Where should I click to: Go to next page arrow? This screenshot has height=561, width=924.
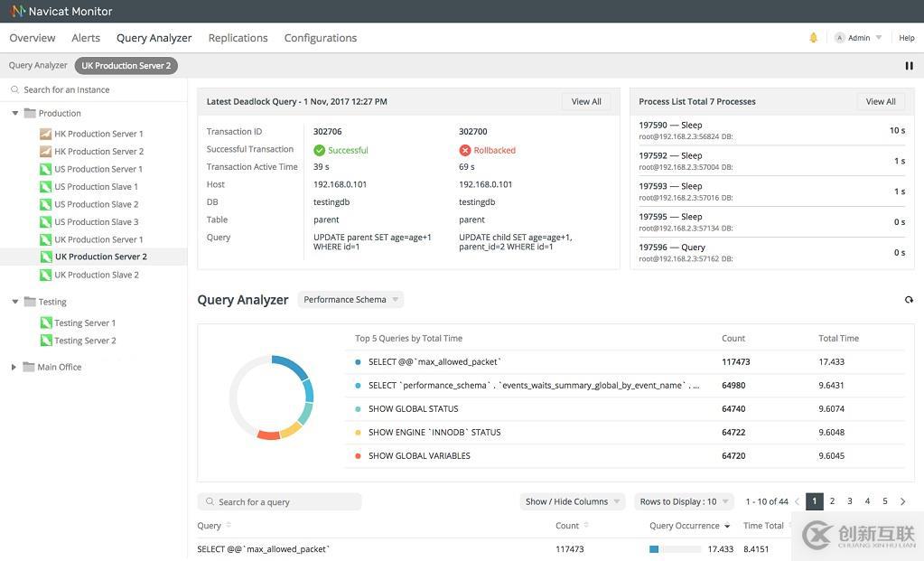[x=903, y=501]
